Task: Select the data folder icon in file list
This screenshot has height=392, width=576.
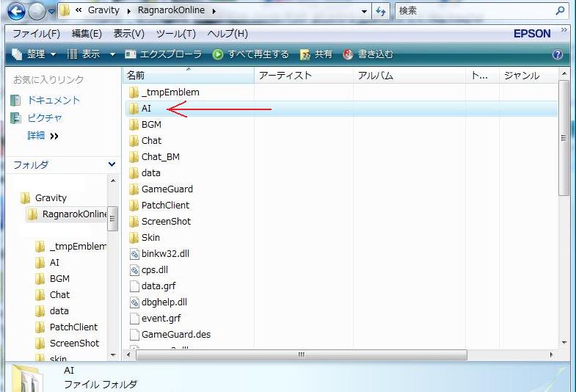Action: [x=134, y=173]
